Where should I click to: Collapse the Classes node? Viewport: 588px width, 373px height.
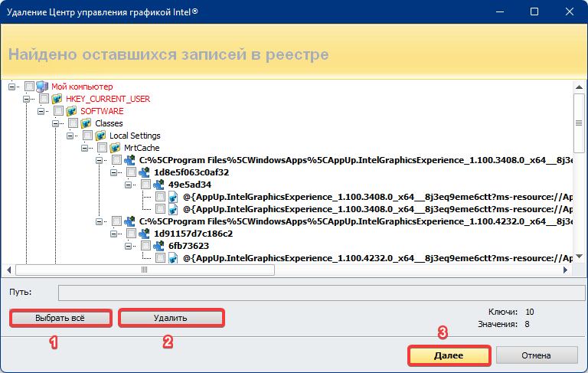[55, 123]
